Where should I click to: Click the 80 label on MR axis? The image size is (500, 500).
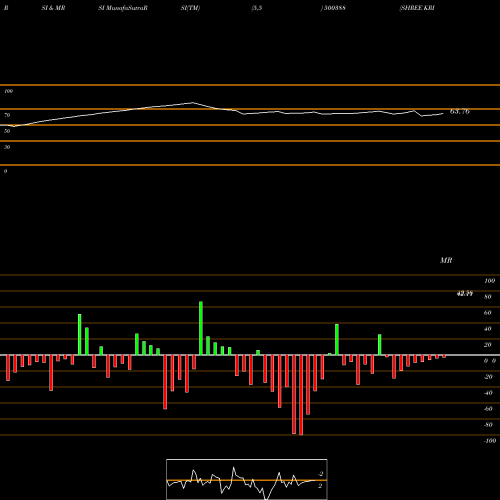click(x=488, y=297)
